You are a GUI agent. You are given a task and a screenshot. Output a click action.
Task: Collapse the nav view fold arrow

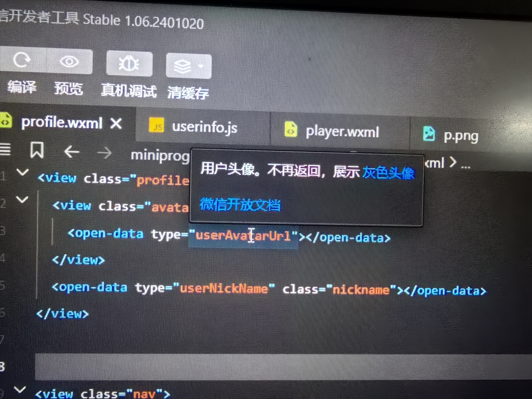20,389
